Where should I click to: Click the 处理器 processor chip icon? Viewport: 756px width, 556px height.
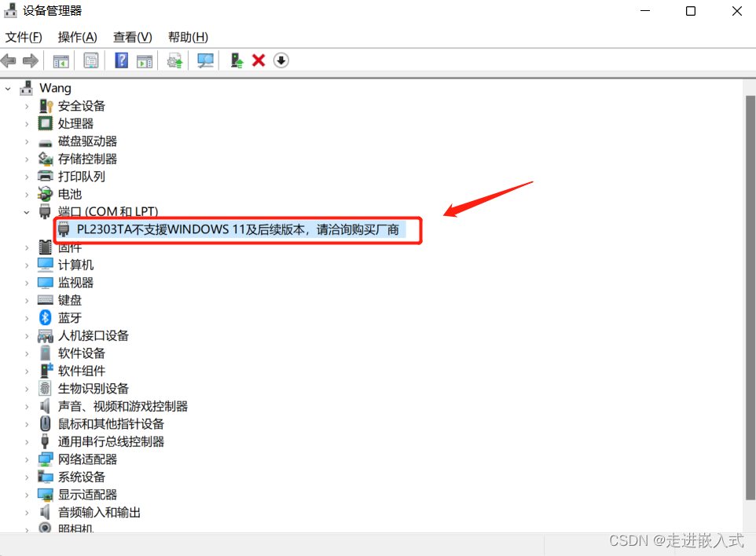click(x=46, y=123)
